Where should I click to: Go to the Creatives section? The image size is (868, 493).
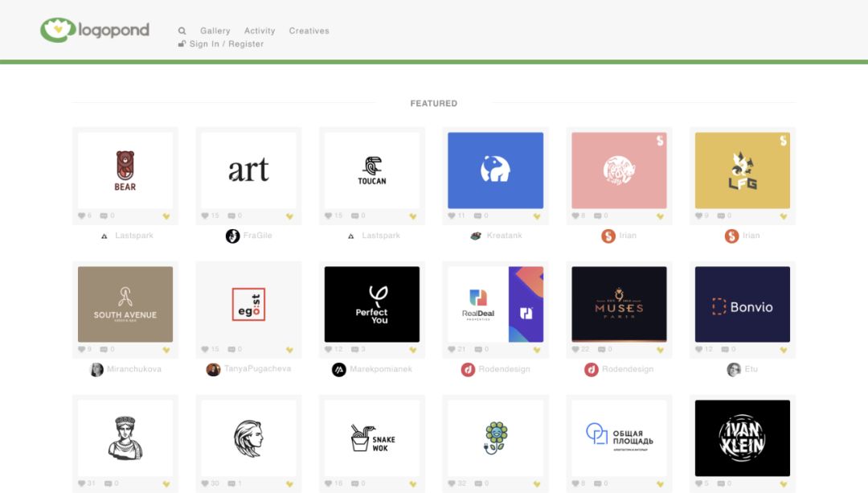click(x=309, y=31)
